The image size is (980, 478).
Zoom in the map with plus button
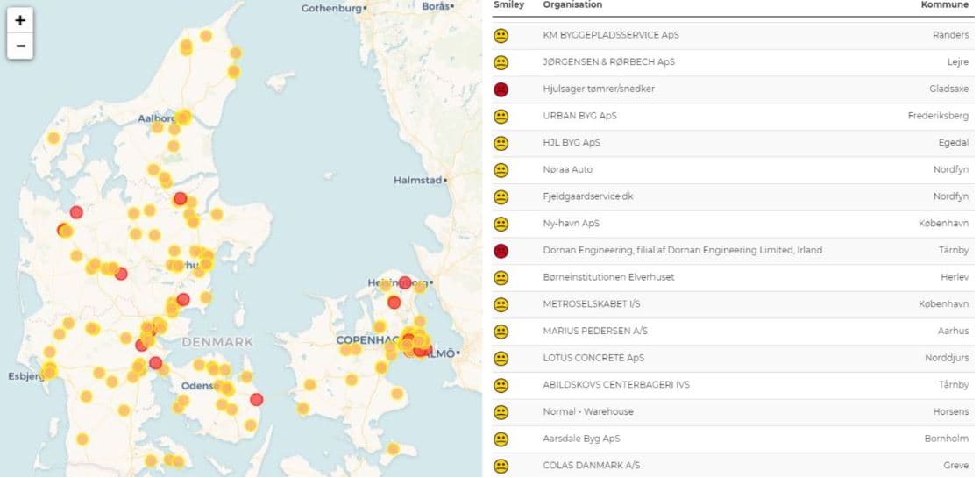[x=20, y=21]
